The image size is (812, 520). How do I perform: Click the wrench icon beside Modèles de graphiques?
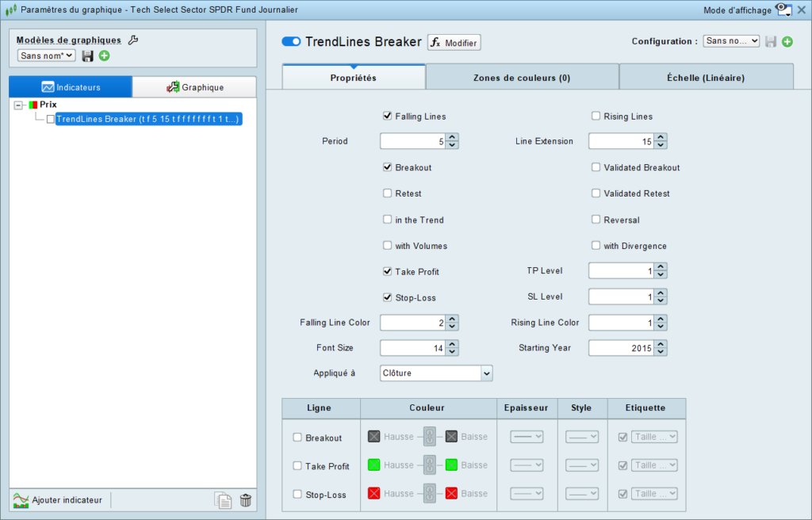(x=133, y=40)
